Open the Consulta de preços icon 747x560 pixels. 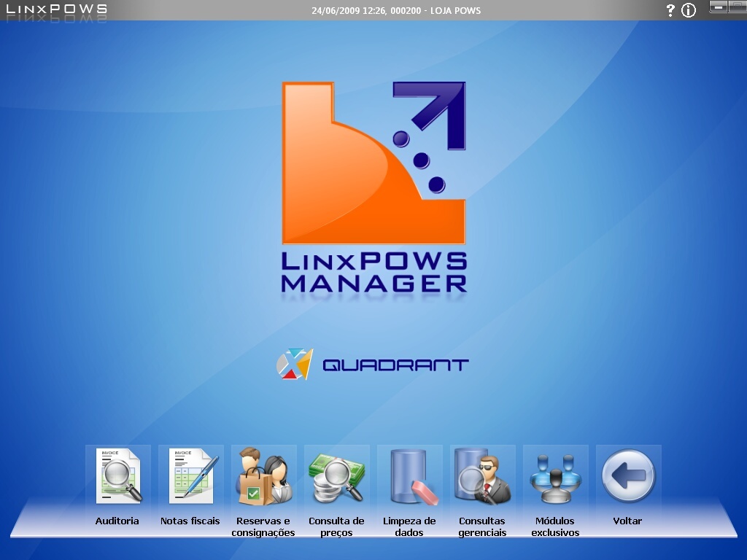(337, 477)
